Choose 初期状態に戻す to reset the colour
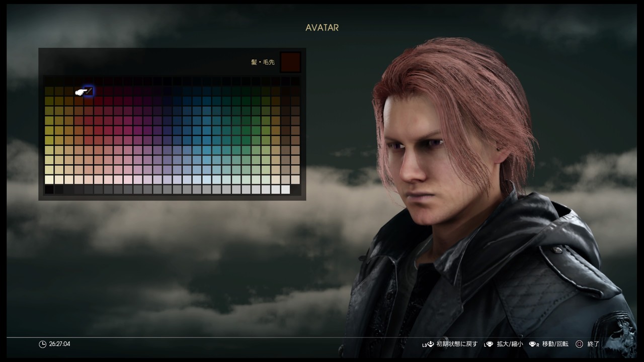The image size is (644, 362). pos(457,344)
